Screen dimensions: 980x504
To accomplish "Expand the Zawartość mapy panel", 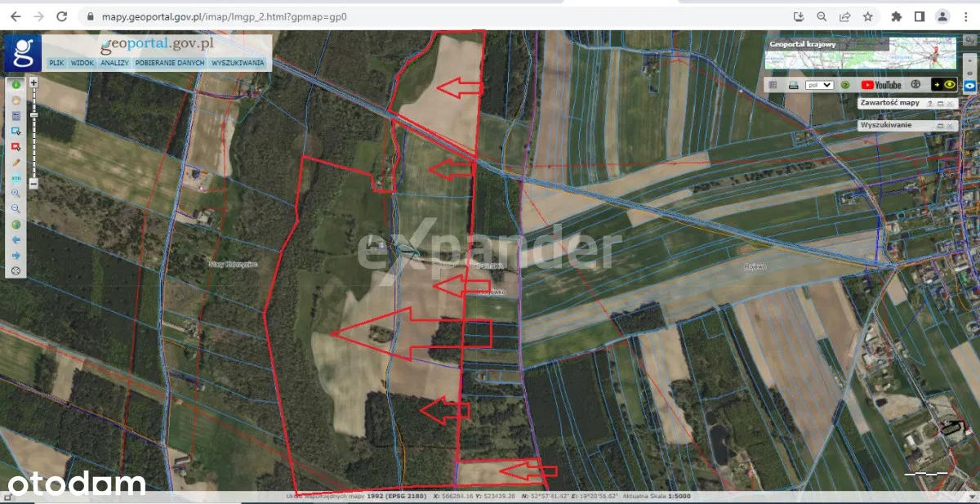I will 940,104.
